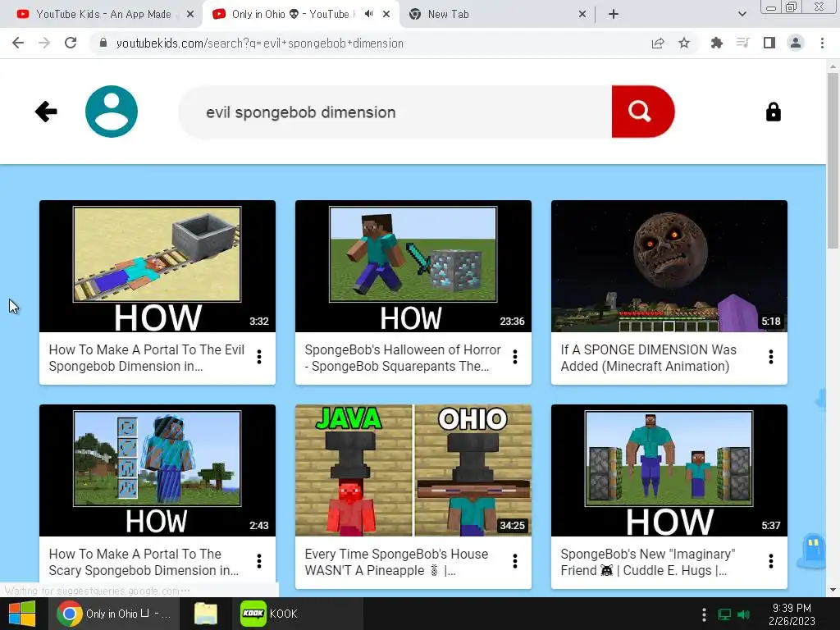Viewport: 840px width, 630px height.
Task: Open the network tray icon
Action: tap(724, 614)
